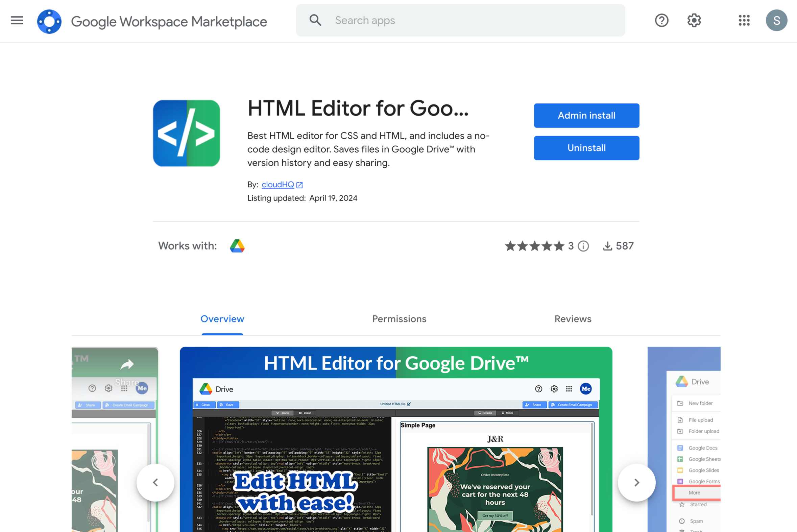Click the Admin install button
797x532 pixels.
point(586,116)
